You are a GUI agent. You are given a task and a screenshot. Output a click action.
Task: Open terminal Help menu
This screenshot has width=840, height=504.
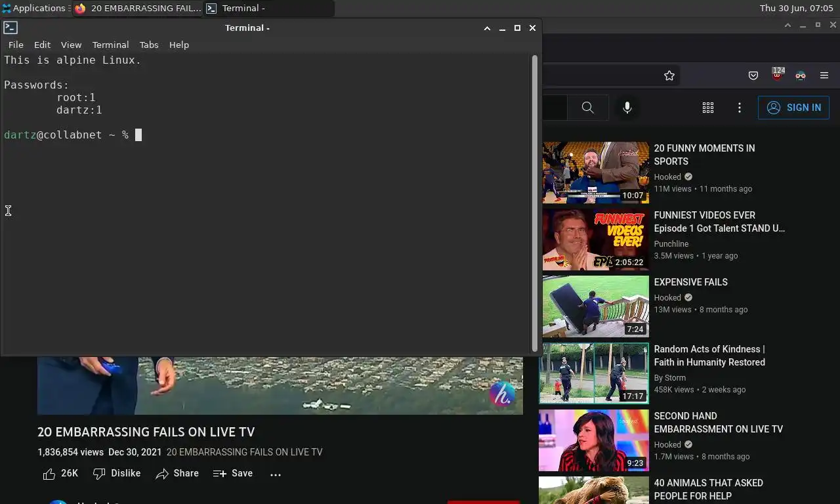click(x=179, y=45)
